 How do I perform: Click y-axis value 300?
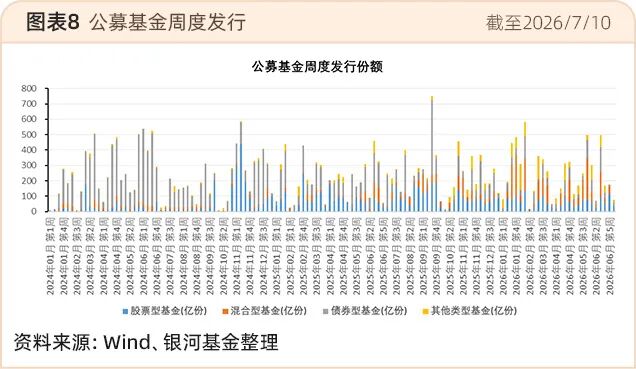pyautogui.click(x=29, y=165)
